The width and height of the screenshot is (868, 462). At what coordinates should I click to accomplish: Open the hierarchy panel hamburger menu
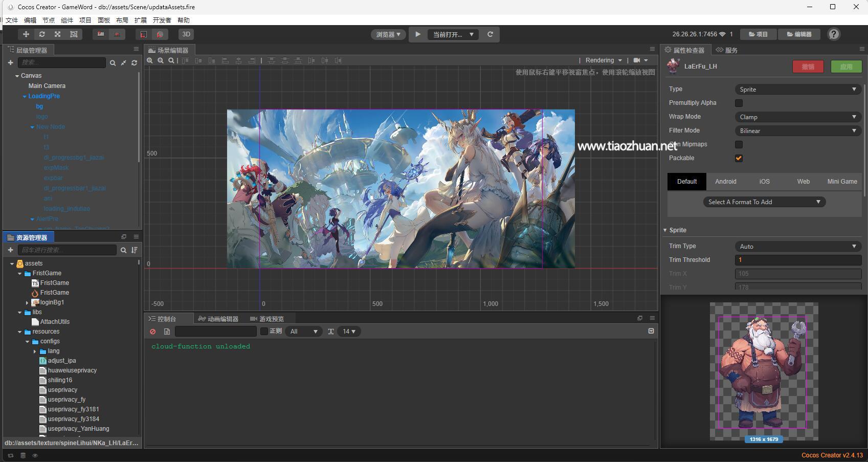136,49
